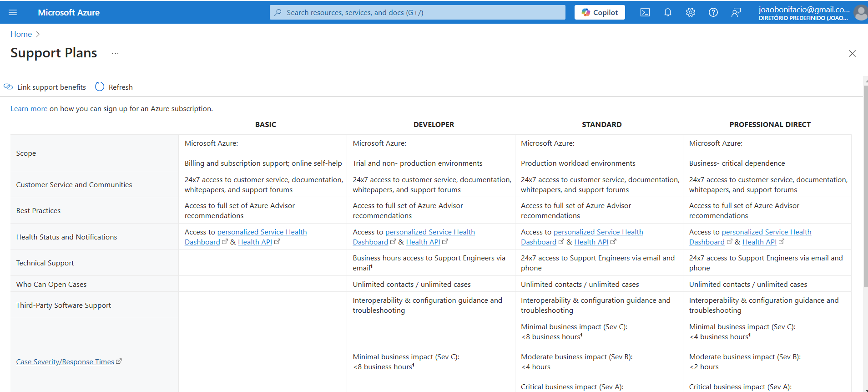
Task: Click the Scope row label
Action: [x=26, y=153]
